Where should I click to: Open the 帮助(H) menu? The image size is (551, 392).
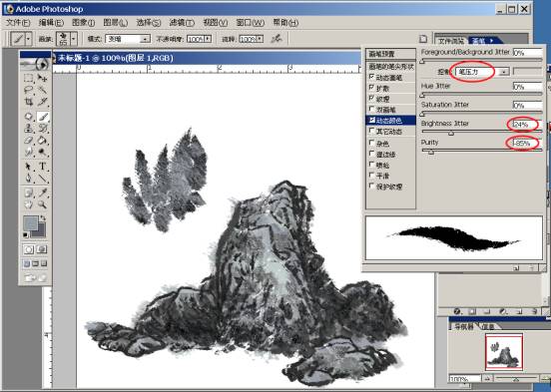click(285, 23)
